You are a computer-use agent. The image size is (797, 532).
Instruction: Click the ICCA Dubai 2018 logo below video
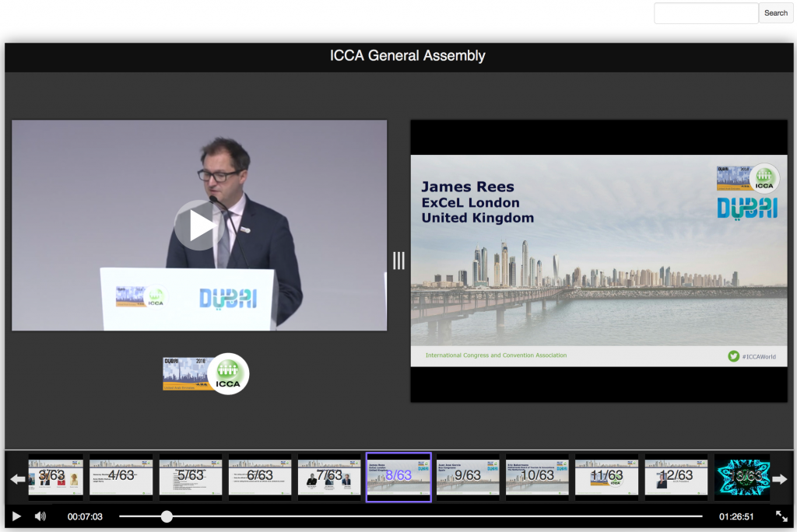(x=205, y=374)
